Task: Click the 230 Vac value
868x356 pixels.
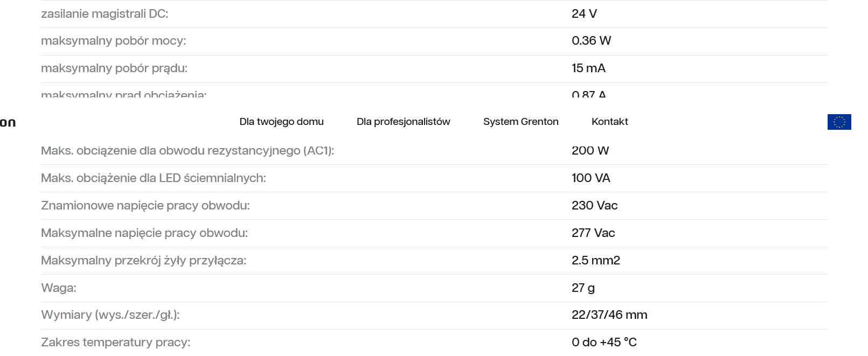Action: click(x=594, y=206)
